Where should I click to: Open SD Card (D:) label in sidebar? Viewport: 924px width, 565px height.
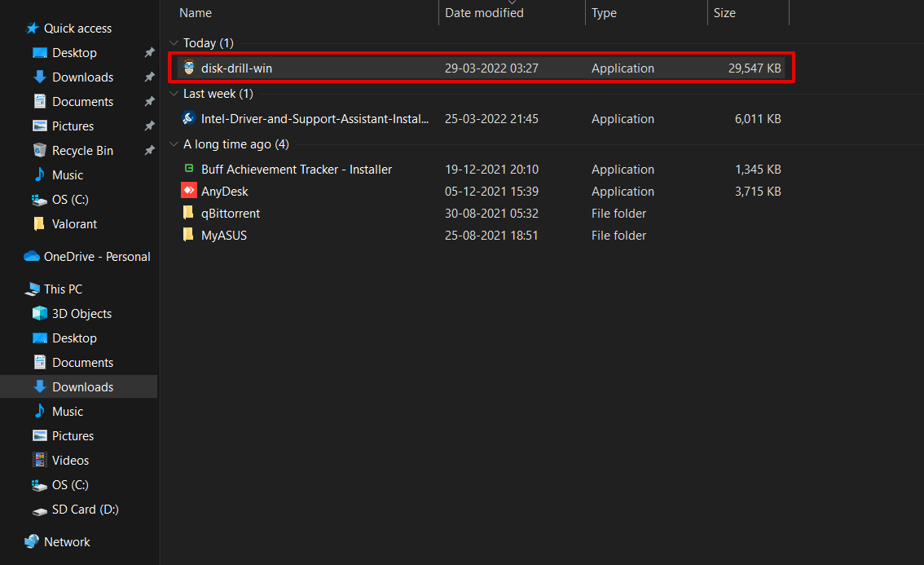point(86,510)
